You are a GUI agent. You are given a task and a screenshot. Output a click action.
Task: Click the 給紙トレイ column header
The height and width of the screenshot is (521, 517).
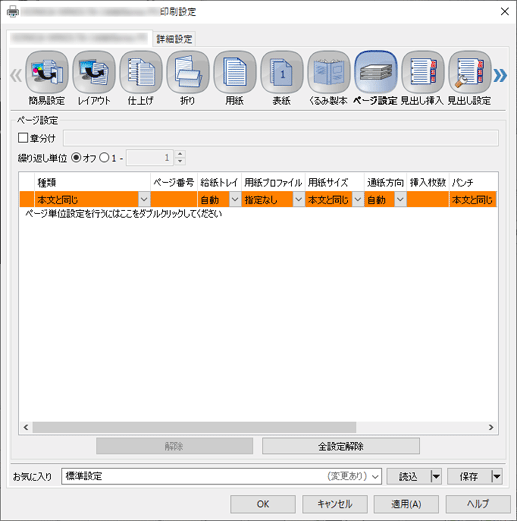click(219, 182)
